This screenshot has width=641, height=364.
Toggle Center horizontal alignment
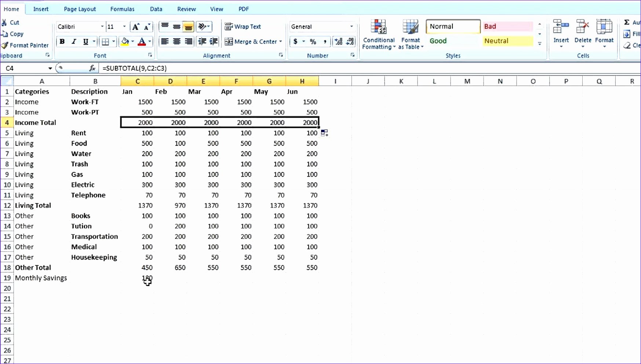[176, 41]
